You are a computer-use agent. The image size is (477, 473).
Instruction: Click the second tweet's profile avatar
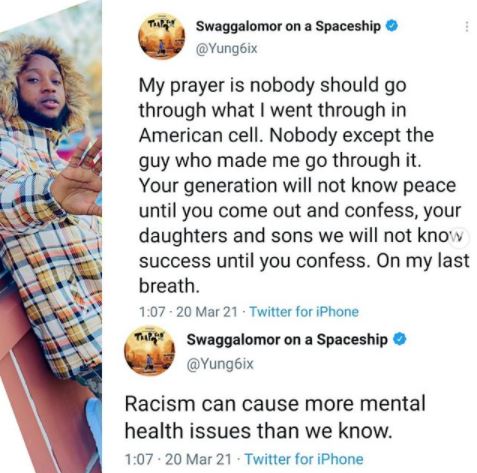click(149, 351)
